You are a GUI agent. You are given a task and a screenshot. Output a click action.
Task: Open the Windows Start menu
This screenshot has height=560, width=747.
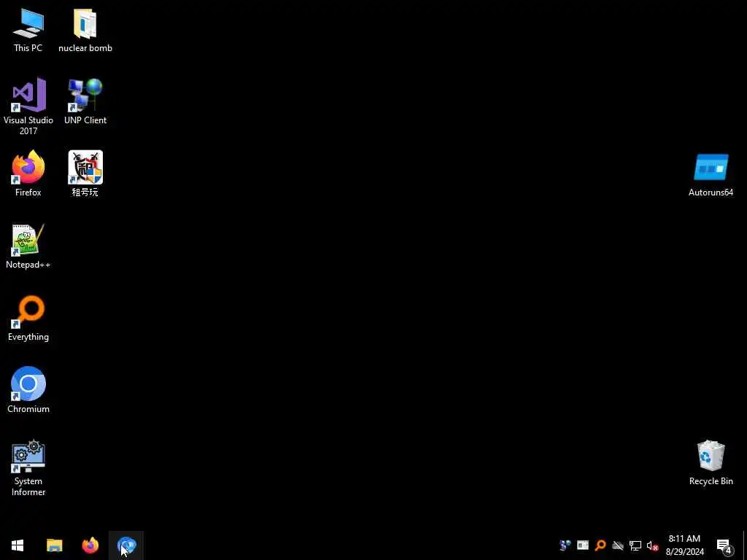[x=18, y=545]
